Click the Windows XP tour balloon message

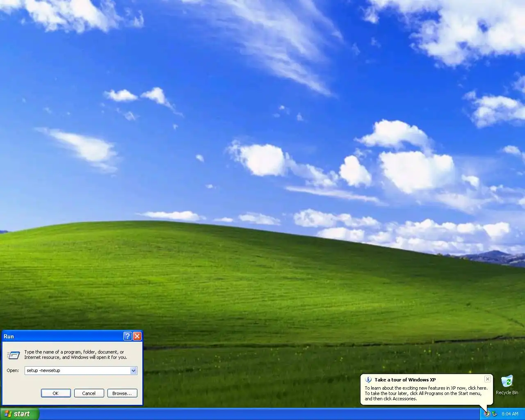(426, 393)
